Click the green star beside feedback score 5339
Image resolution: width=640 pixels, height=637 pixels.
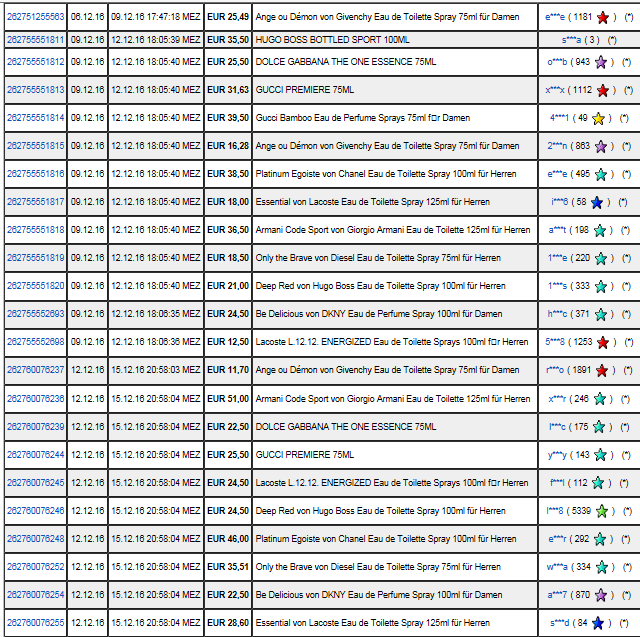click(602, 511)
